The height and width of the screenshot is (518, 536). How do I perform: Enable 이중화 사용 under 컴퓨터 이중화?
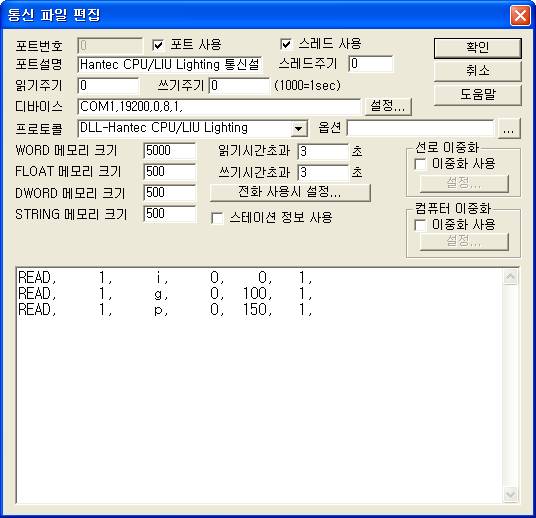(x=420, y=225)
